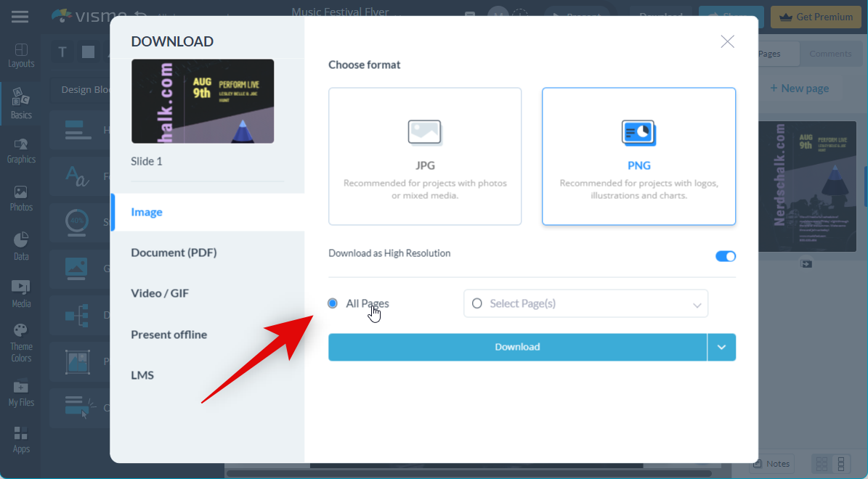Screen dimensions: 868x479
Task: Switch to Document (PDF) download option
Action: [174, 253]
